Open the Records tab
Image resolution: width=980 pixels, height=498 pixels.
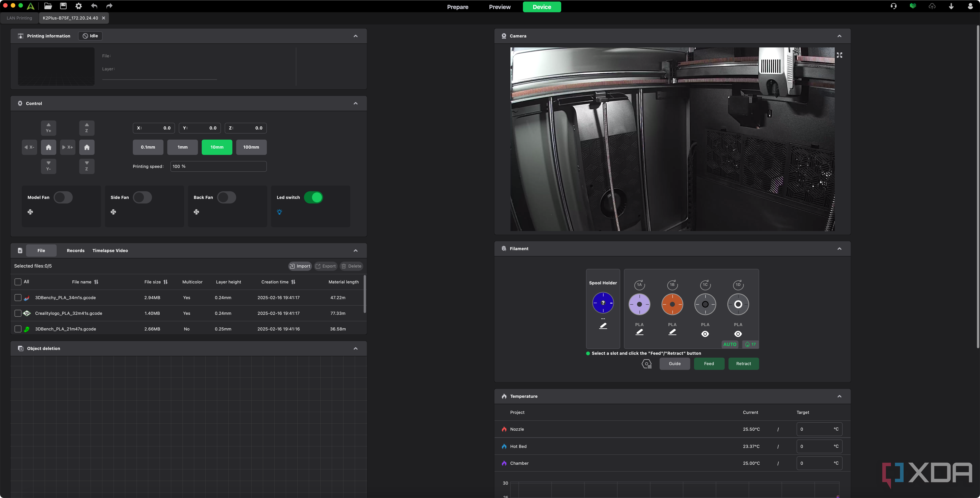tap(76, 251)
